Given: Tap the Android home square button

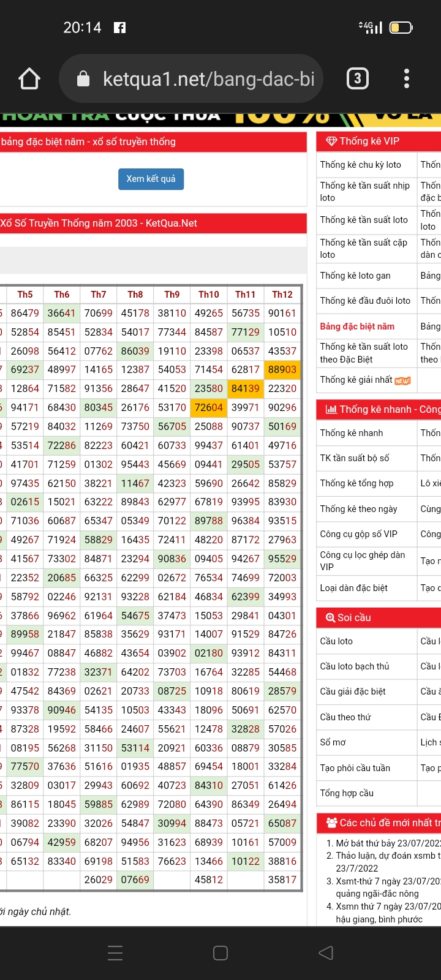Looking at the screenshot, I should (221, 952).
